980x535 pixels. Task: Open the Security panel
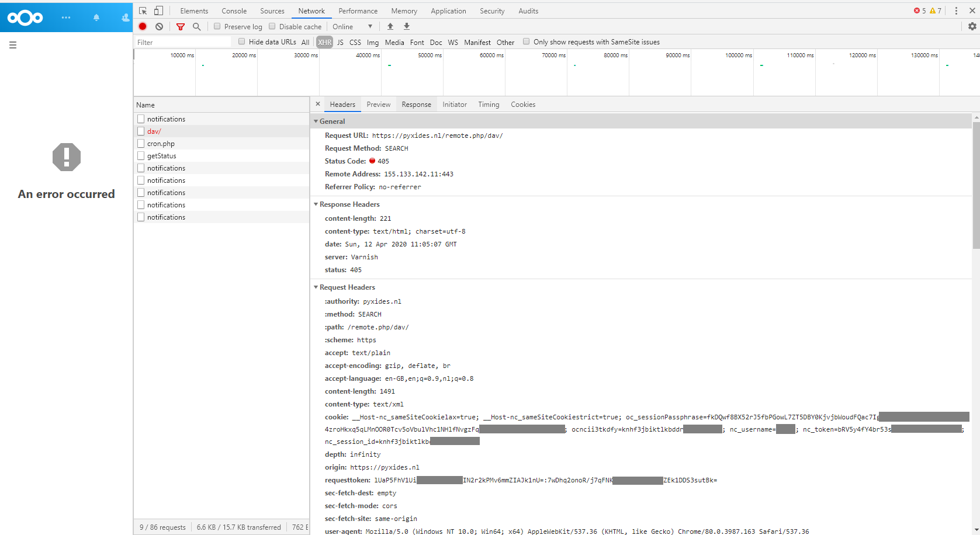[492, 11]
